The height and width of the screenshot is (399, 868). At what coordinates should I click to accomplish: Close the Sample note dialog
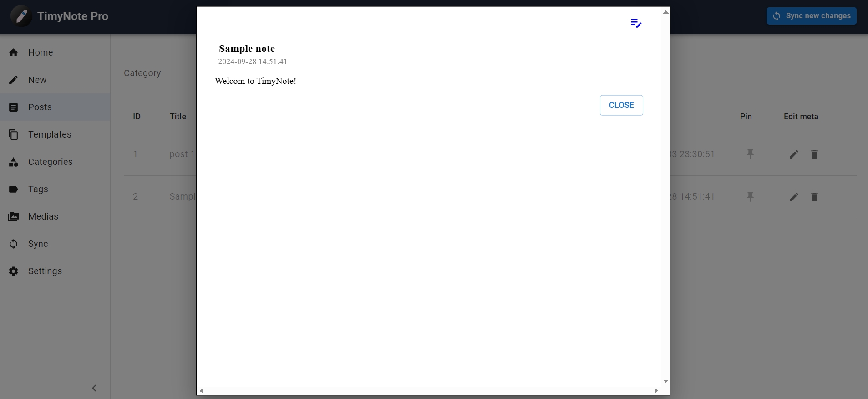coord(621,105)
